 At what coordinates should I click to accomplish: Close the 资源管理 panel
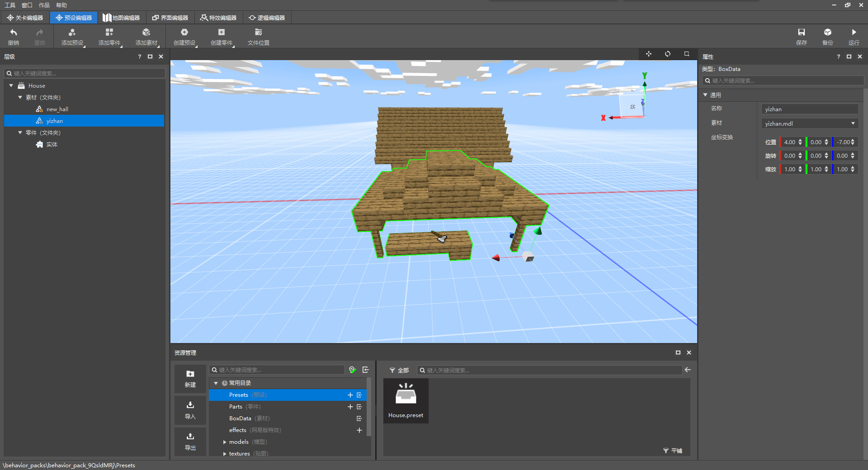coord(689,352)
